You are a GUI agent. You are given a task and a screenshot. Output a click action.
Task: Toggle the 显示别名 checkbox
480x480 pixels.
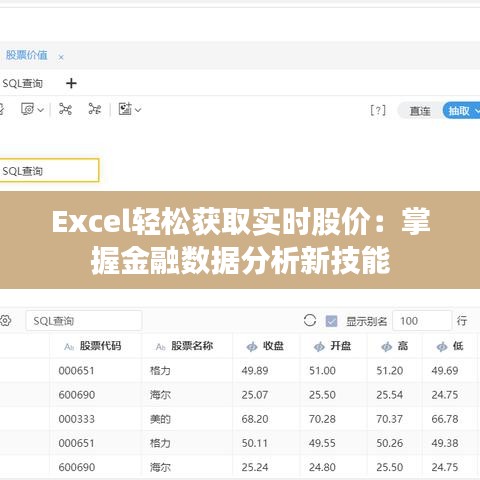pyautogui.click(x=331, y=321)
